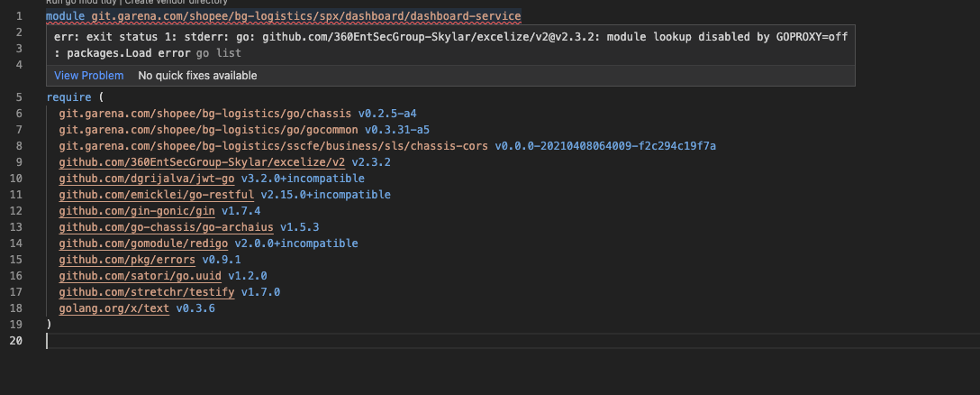Image resolution: width=980 pixels, height=395 pixels.
Task: Open the github.com/pkg/errors module link
Action: [127, 260]
